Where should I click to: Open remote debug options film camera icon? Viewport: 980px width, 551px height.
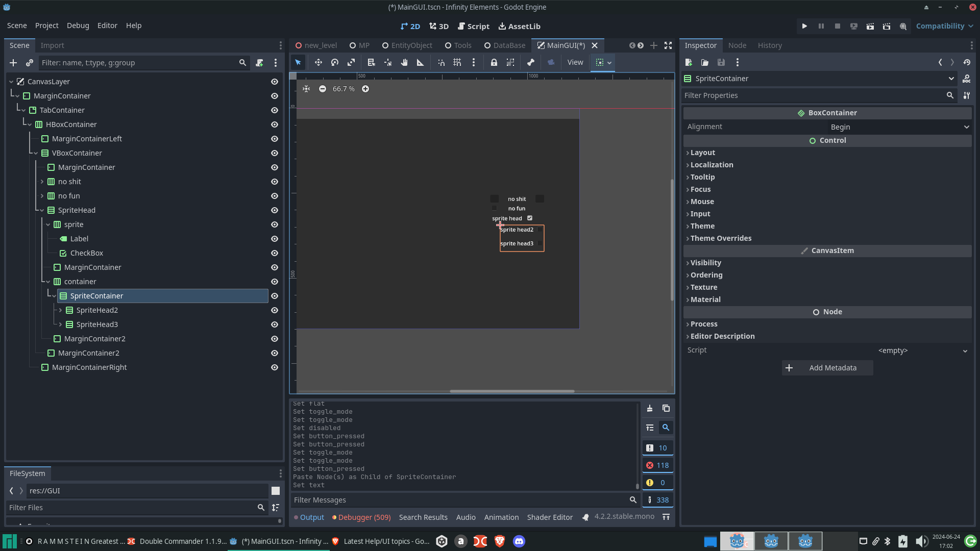tap(551, 62)
